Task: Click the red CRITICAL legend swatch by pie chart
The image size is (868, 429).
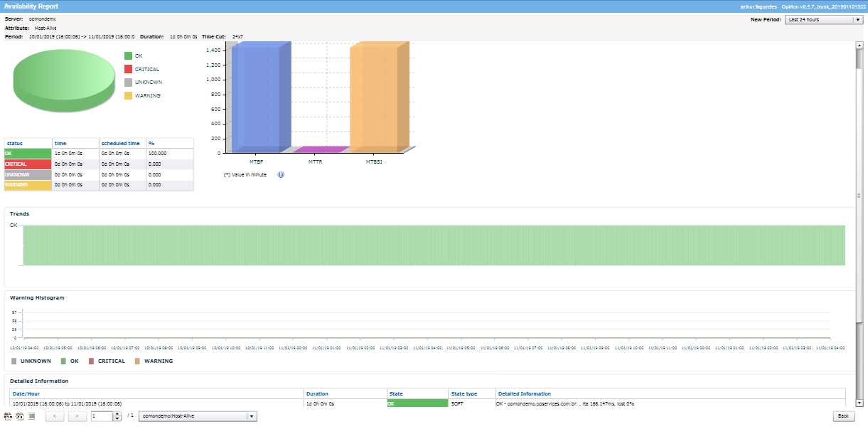Action: [x=129, y=69]
